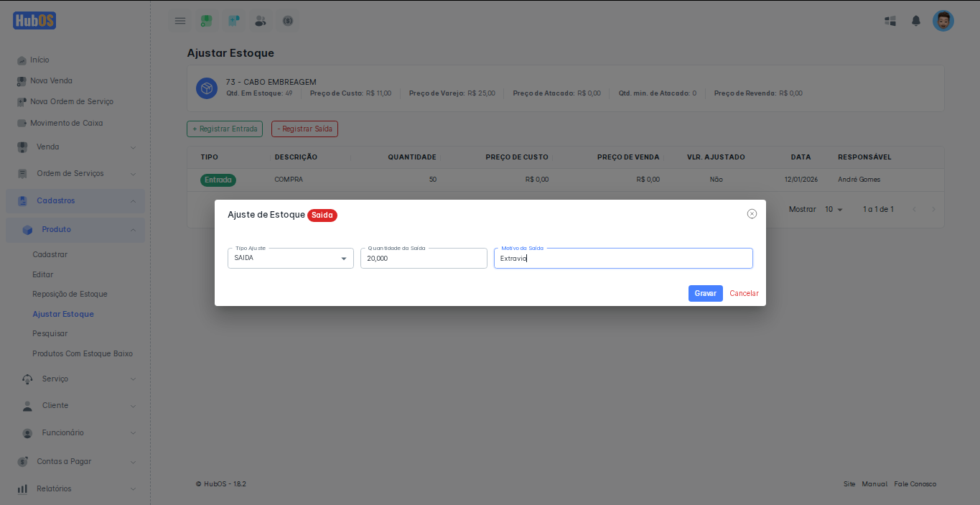
Task: Select Reposição de Estoque in sidebar
Action: coord(70,294)
